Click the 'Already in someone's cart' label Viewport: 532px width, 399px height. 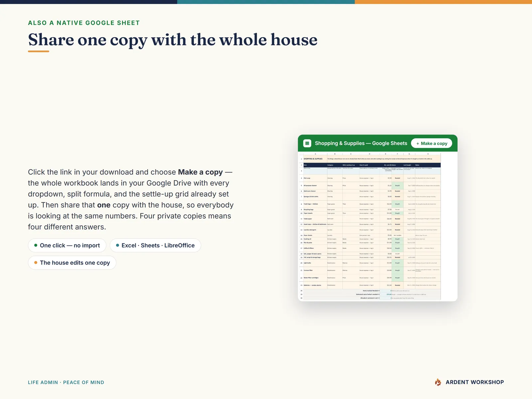coord(370,298)
